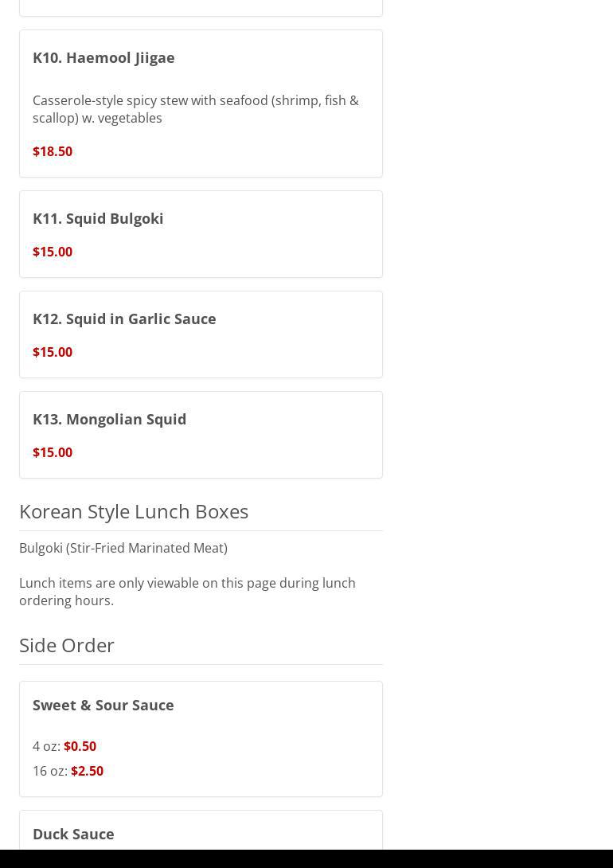613x868 pixels.
Task: Choose K12. Squid in Garlic Sauce
Action: (x=124, y=319)
